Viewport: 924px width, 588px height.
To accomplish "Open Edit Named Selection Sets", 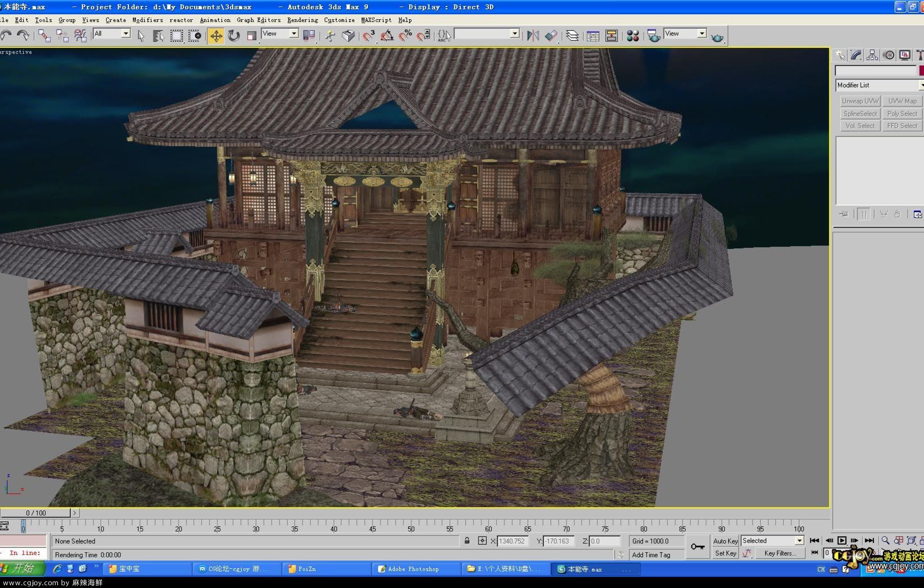I will [444, 36].
